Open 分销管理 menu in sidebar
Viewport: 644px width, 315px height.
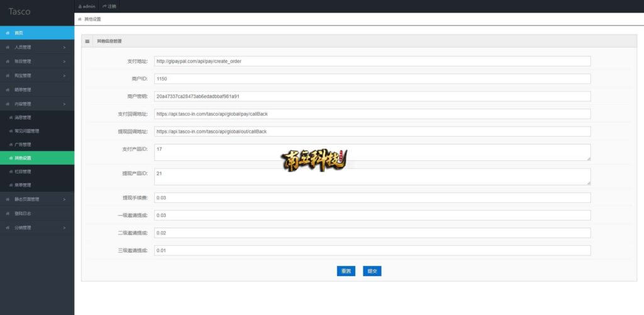point(37,228)
